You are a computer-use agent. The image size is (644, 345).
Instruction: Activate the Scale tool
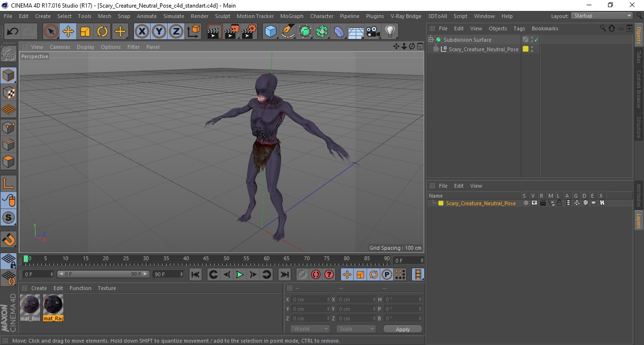click(85, 32)
